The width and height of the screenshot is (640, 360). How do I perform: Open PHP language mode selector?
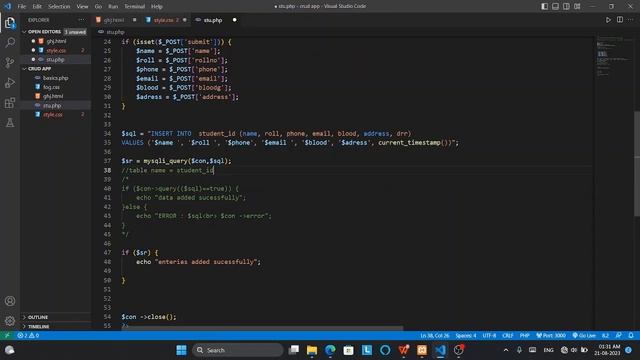(x=524, y=336)
